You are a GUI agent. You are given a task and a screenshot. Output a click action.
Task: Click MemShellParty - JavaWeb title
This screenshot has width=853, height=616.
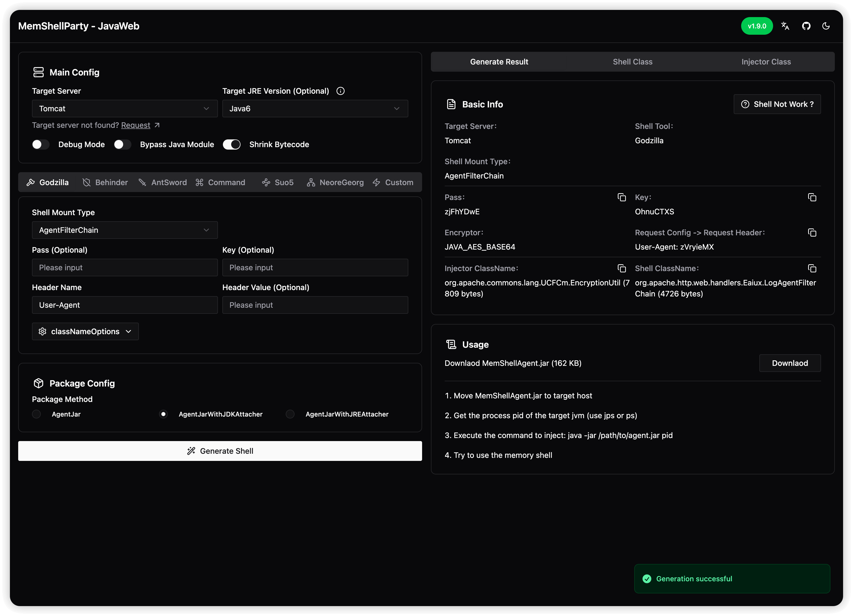tap(79, 26)
